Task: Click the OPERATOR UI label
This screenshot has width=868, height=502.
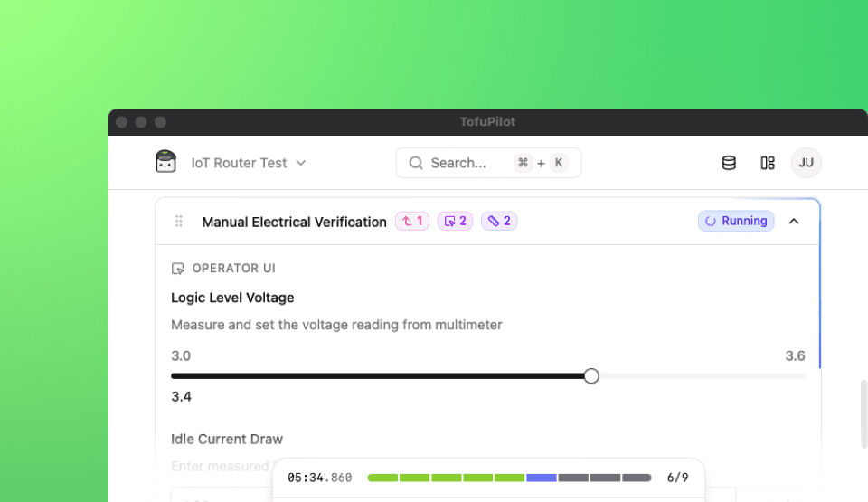Action: 233,268
